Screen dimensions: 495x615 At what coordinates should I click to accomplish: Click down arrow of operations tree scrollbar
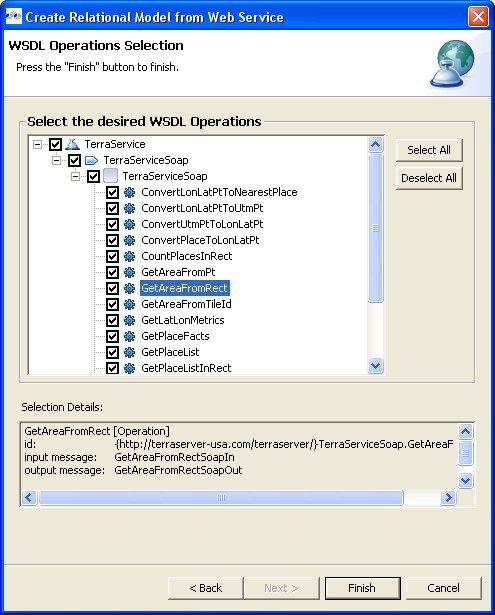click(x=375, y=366)
